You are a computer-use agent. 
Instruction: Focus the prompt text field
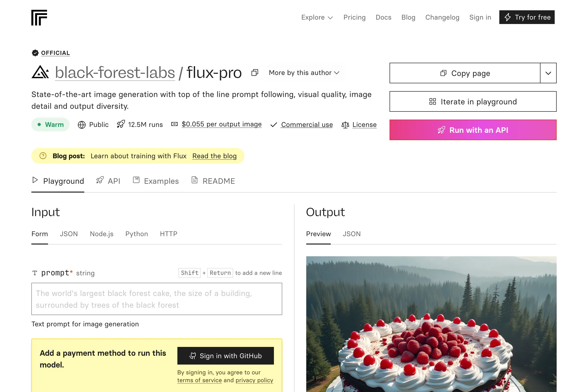pyautogui.click(x=157, y=299)
